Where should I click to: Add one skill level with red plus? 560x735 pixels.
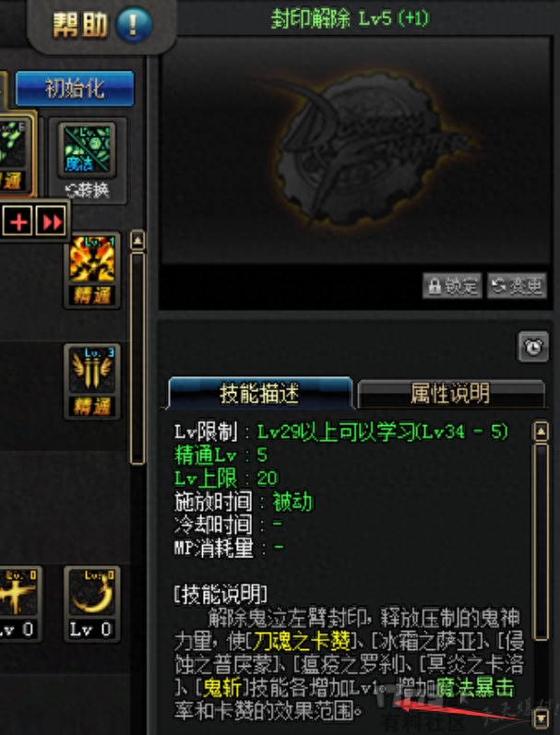[x=18, y=221]
